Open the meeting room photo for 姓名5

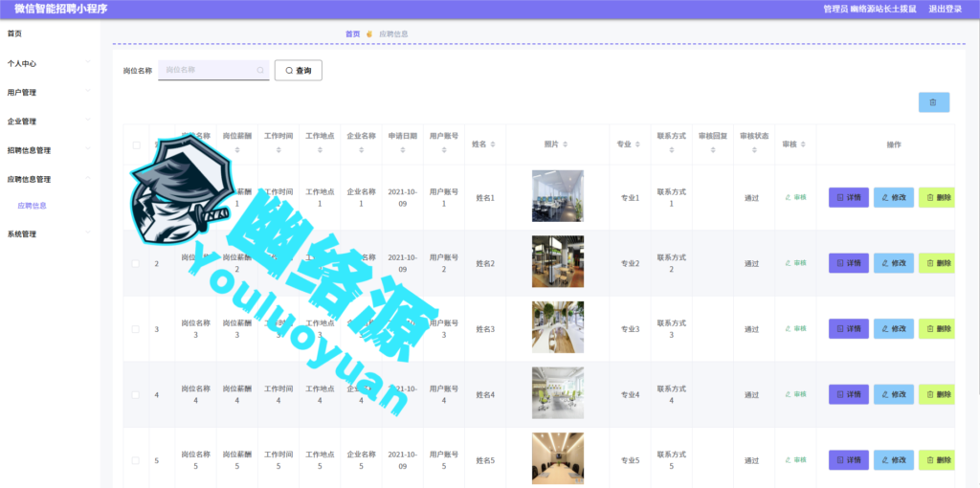coord(558,458)
